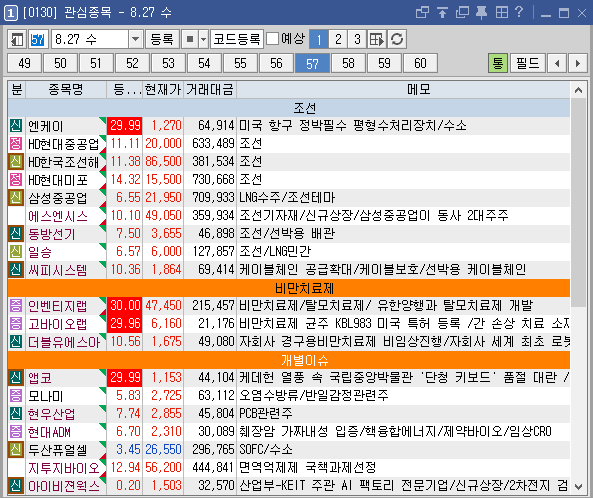This screenshot has height=498, width=593.
Task: Select stock name 에스엔시스
Action: click(58, 216)
